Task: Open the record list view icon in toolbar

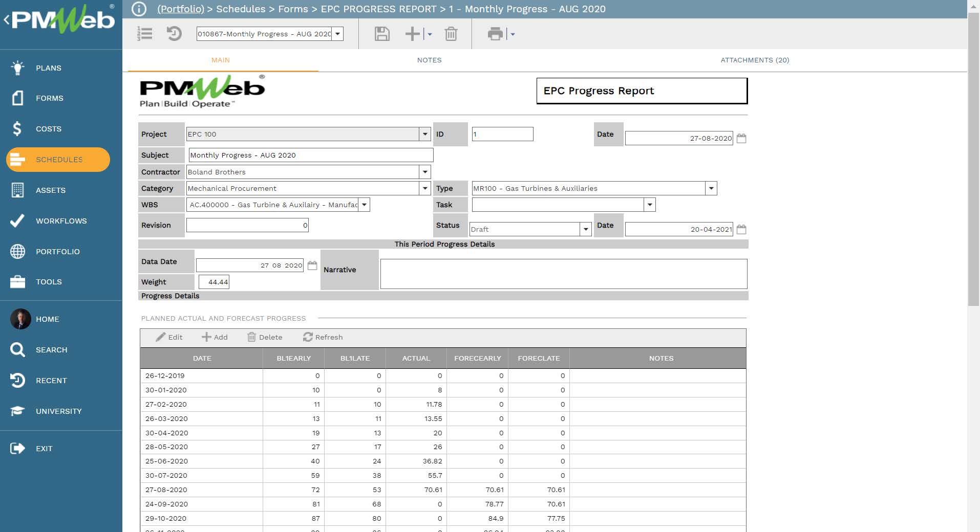Action: tap(145, 34)
